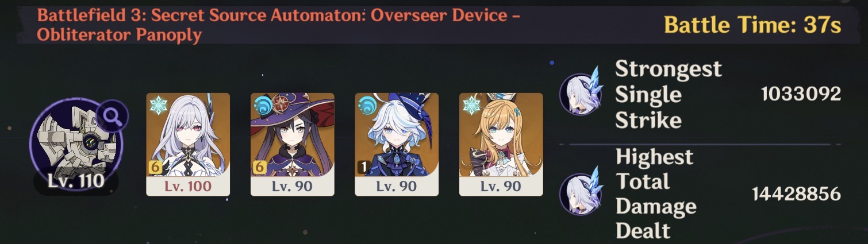The image size is (868, 244).
Task: Open the purple-hat Mona character card
Action: pos(292,145)
